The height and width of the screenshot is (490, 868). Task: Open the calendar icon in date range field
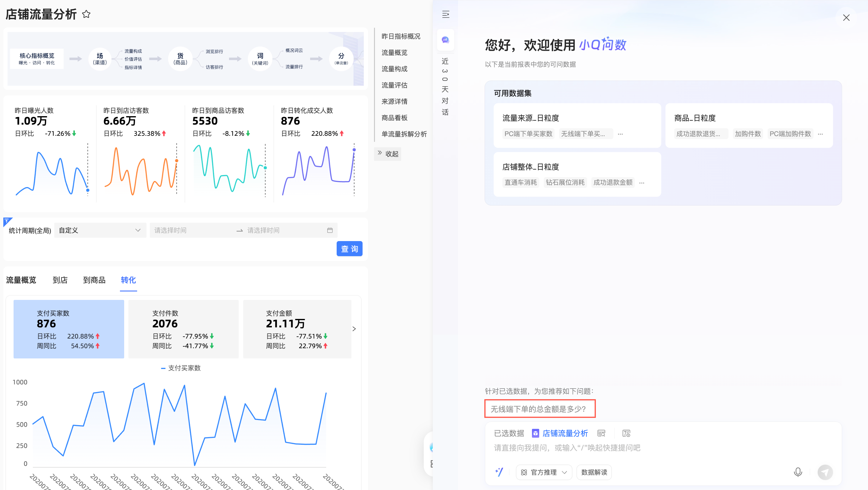[329, 230]
